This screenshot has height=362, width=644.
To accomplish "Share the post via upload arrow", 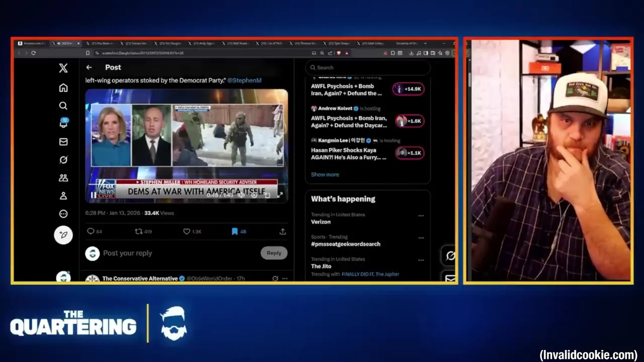I will (x=283, y=231).
